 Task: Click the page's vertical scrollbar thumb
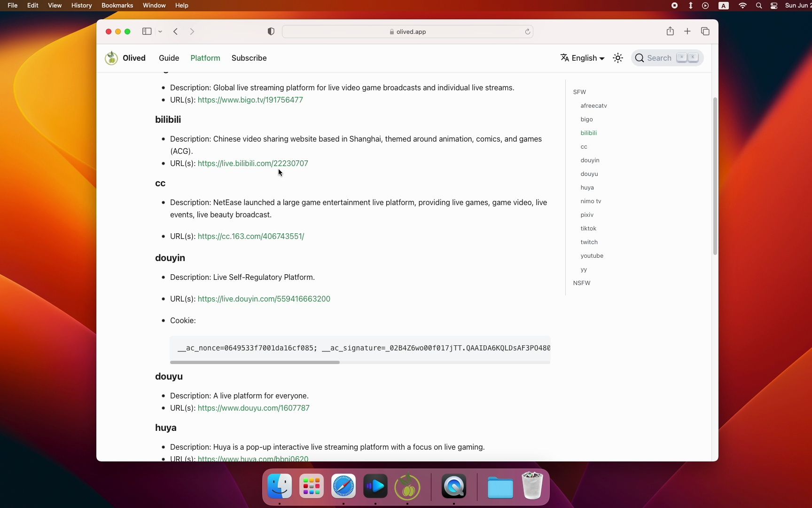715,176
